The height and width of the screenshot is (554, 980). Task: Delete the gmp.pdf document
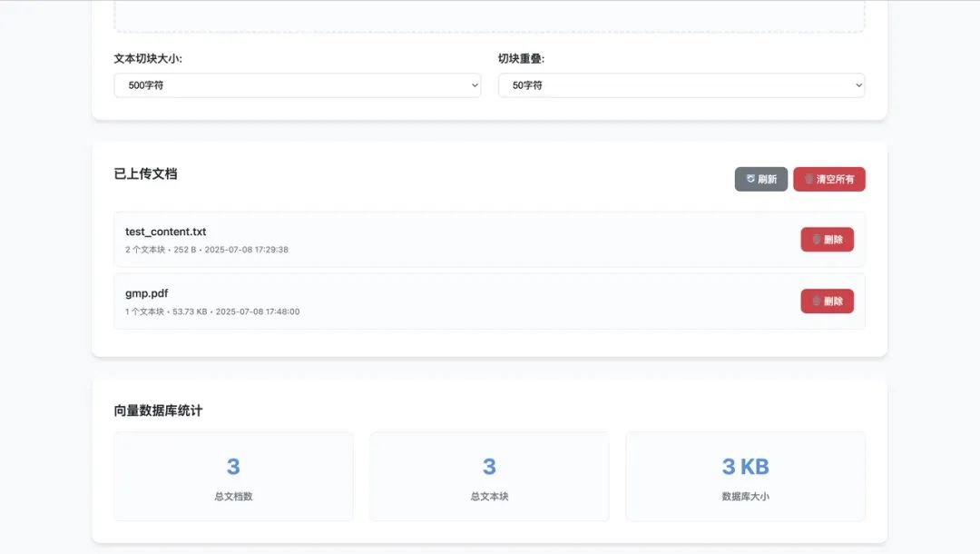point(827,301)
